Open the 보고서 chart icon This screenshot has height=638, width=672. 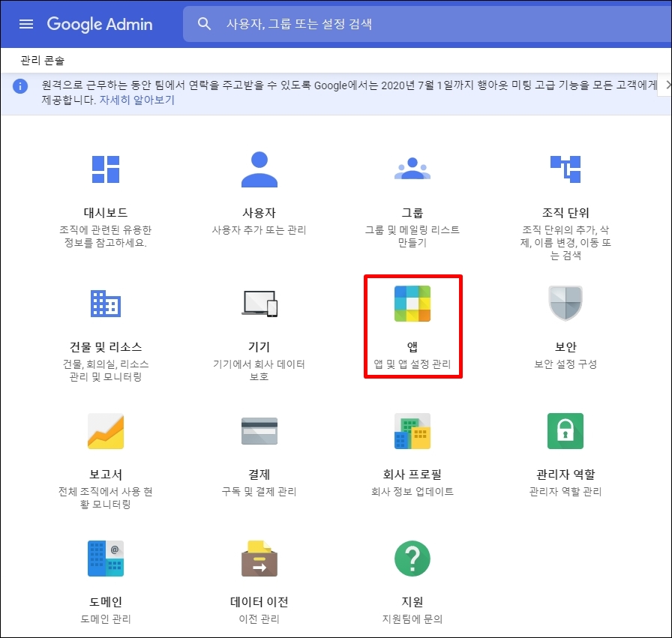(106, 431)
